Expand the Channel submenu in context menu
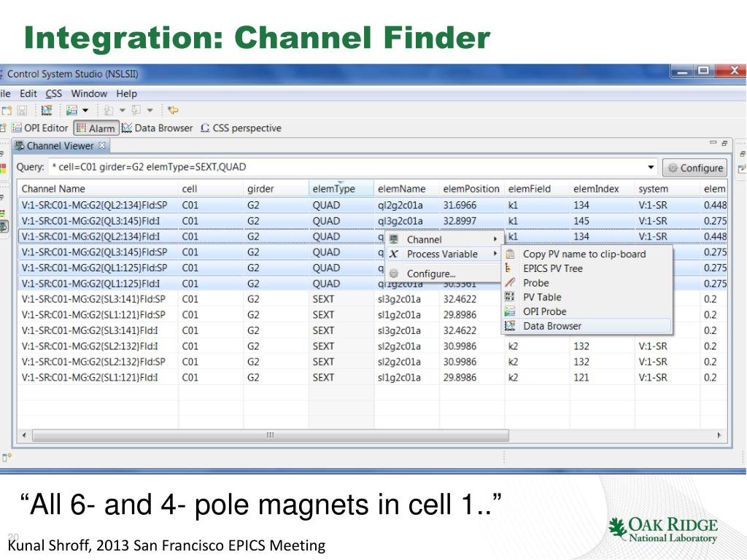 [443, 239]
